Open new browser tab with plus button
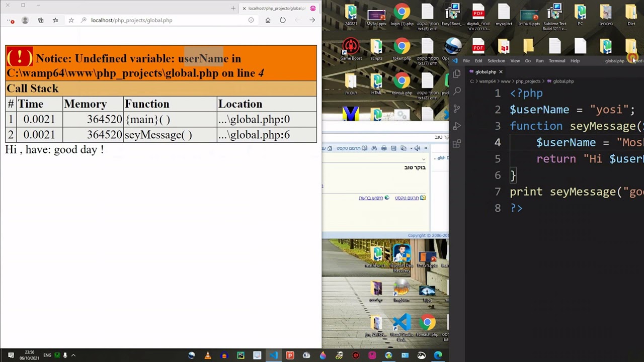Image resolution: width=644 pixels, height=362 pixels. tap(233, 8)
